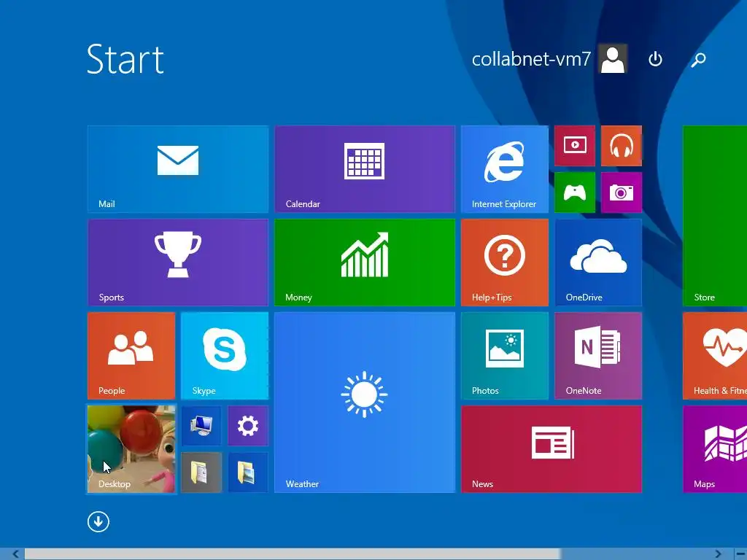Open the Xbox Games tile
The image size is (747, 560).
coord(575,192)
